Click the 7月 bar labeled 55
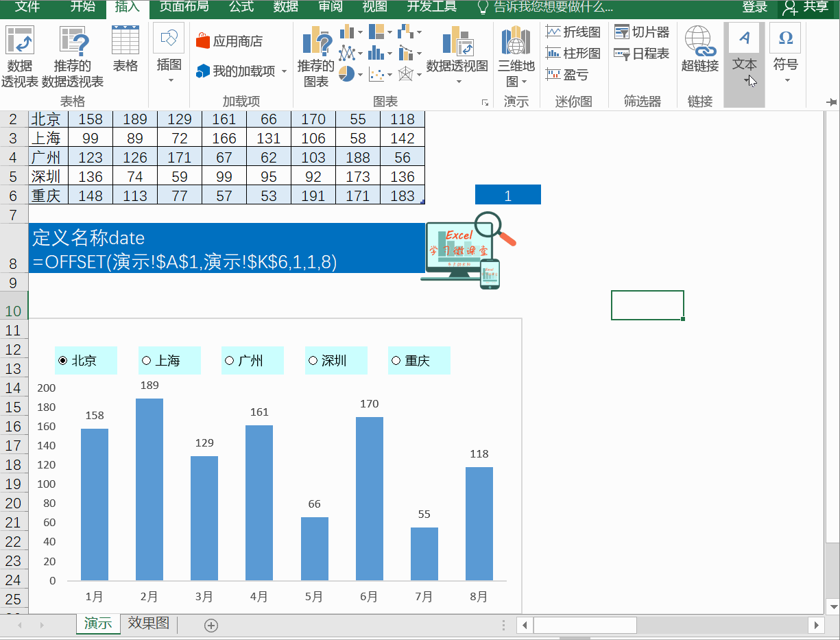This screenshot has width=840, height=640. (x=424, y=554)
